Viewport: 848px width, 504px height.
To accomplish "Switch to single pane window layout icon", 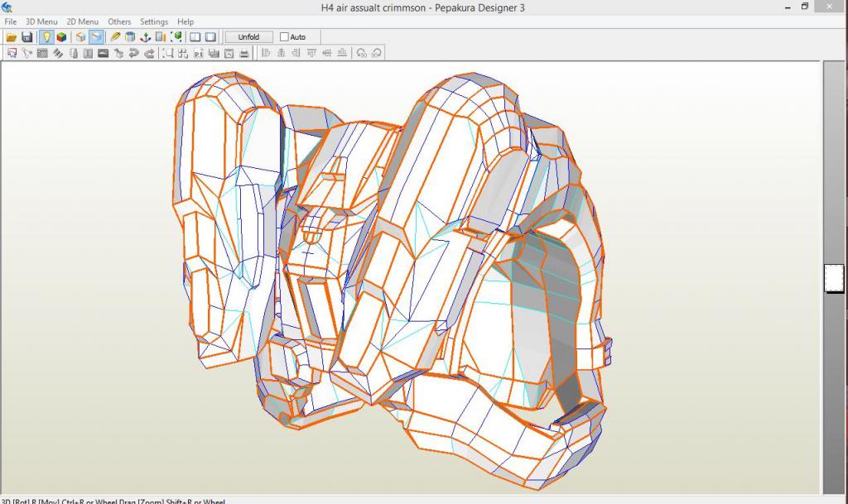I will [211, 37].
